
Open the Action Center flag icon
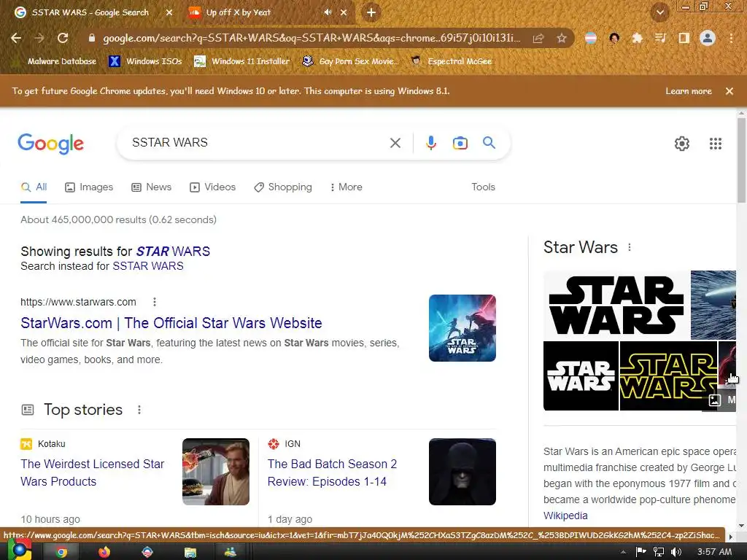[x=641, y=551]
